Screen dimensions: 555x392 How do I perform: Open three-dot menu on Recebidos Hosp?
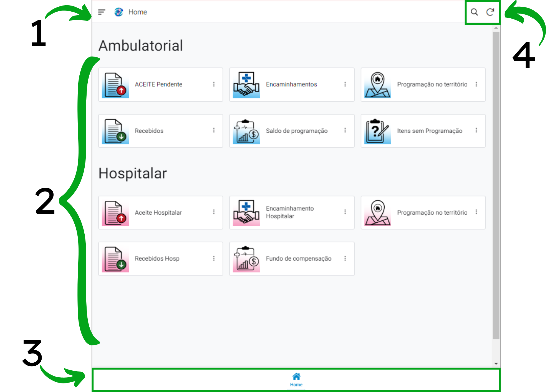(x=214, y=258)
